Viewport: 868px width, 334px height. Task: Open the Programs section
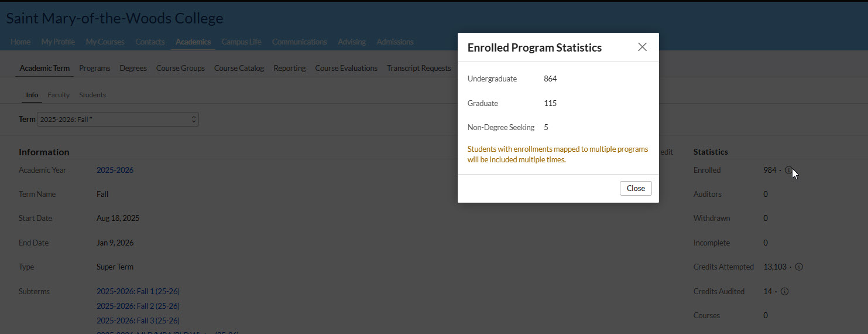[x=95, y=68]
